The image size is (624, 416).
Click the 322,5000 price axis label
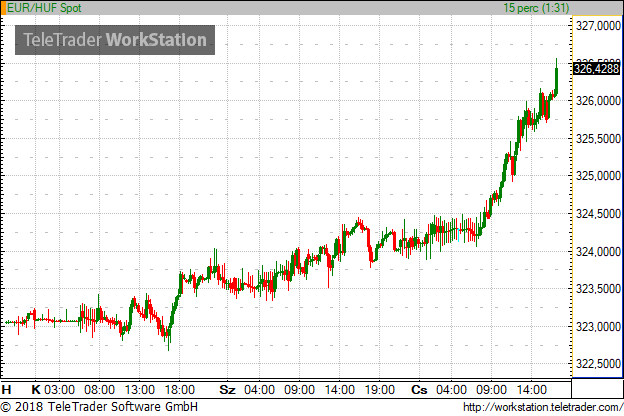(x=598, y=363)
